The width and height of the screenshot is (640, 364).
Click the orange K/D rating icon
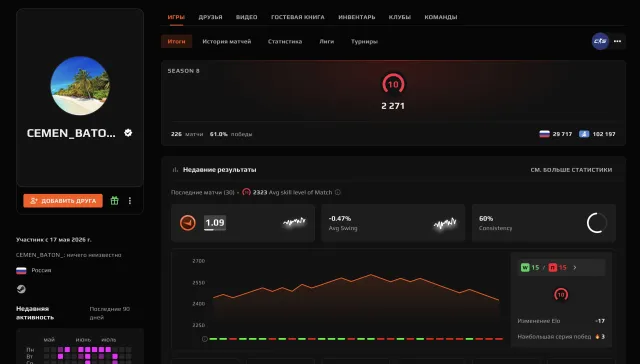click(188, 223)
